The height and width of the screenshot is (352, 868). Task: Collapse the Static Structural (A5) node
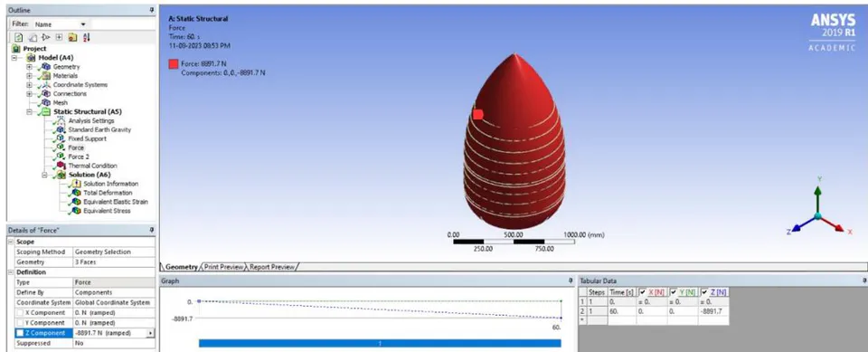click(x=29, y=111)
